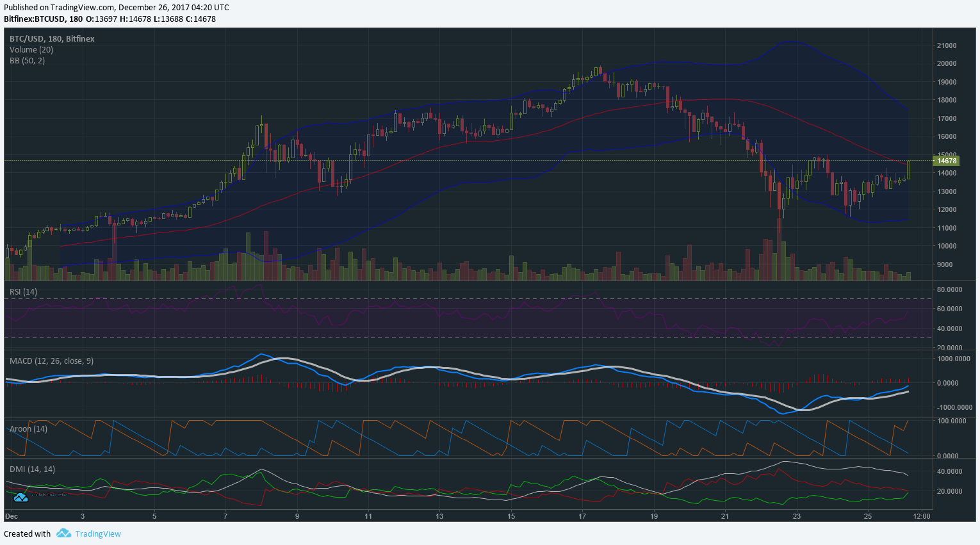Open the TradingView link in the footer
This screenshot has height=545, width=980.
[x=98, y=533]
